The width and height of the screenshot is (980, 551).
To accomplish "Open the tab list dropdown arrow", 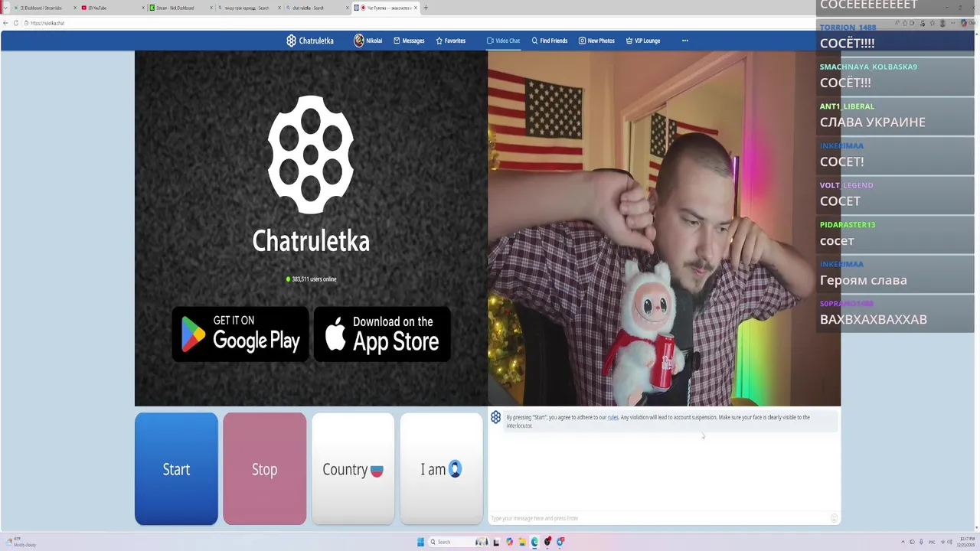I will (5, 8).
